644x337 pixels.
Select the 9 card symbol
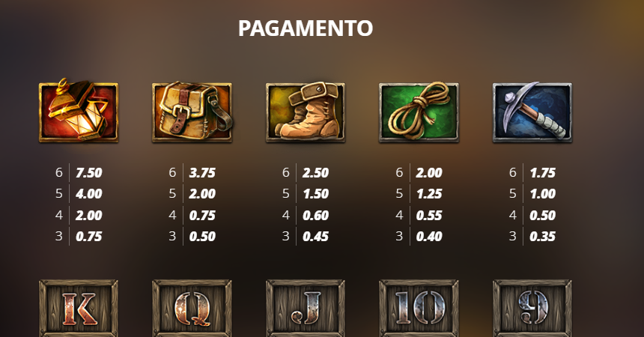point(532,309)
